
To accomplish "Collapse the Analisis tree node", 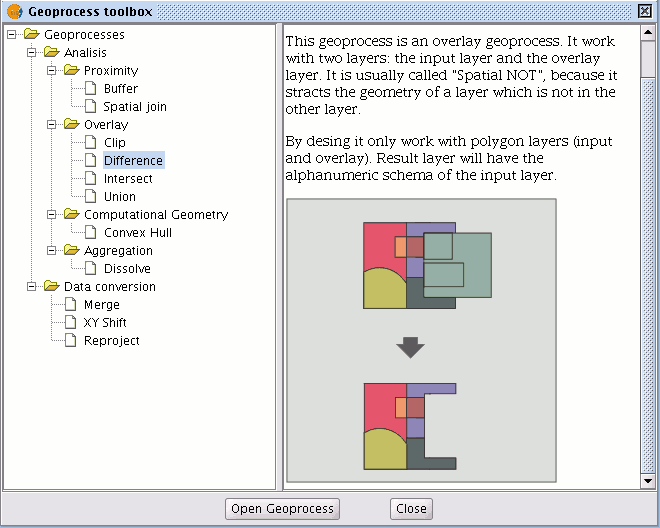I will (x=32, y=53).
